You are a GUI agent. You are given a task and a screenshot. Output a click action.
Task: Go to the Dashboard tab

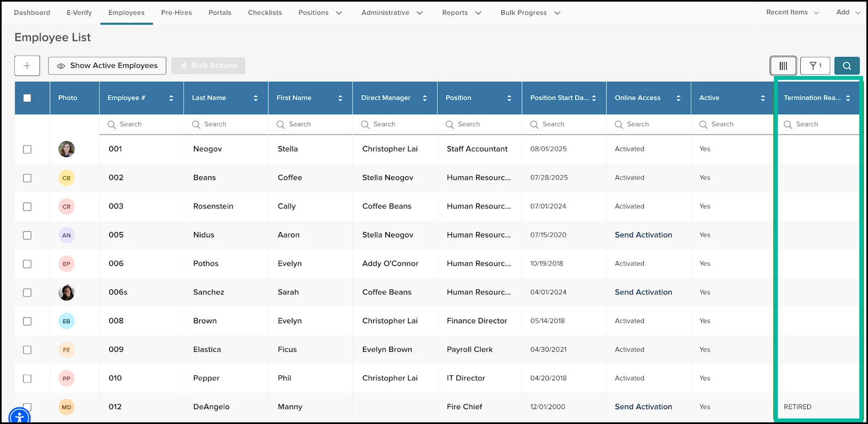pyautogui.click(x=32, y=13)
